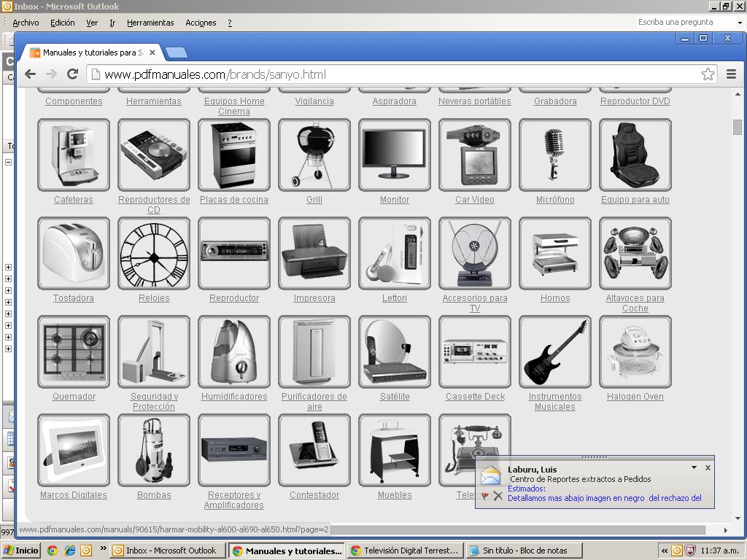The width and height of the screenshot is (747, 560).
Task: Open the Ir menu in Outlook
Action: point(112,23)
